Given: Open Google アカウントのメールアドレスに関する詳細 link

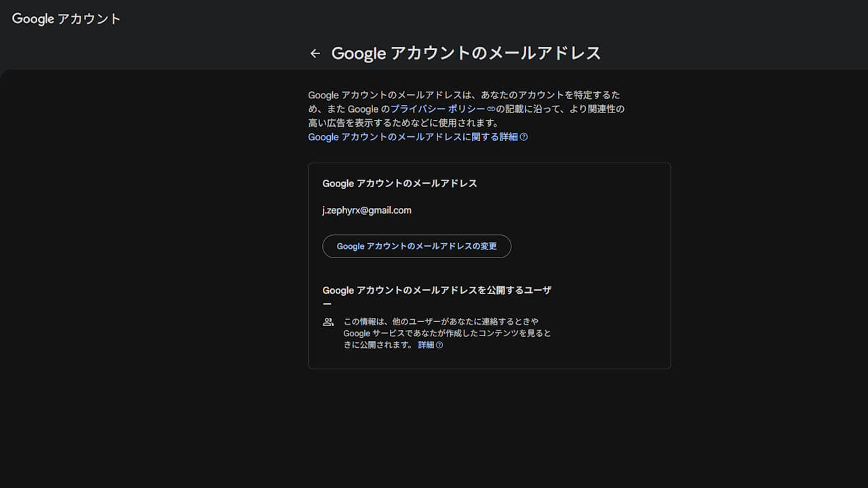Looking at the screenshot, I should click(413, 137).
